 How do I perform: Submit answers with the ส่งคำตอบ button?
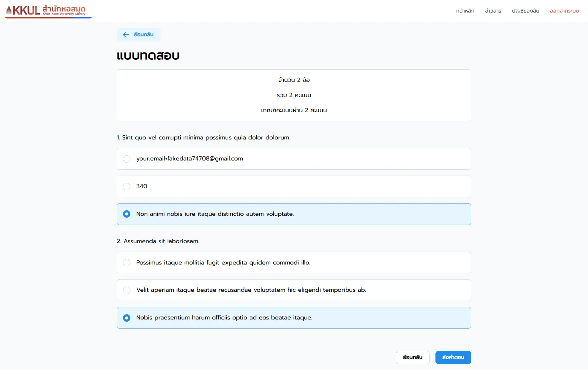[x=453, y=357]
